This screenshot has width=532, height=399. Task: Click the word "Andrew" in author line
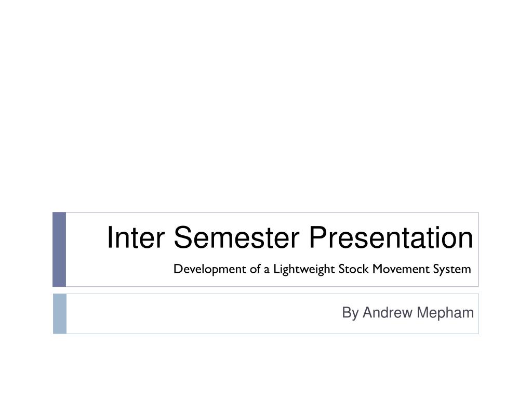pos(388,312)
